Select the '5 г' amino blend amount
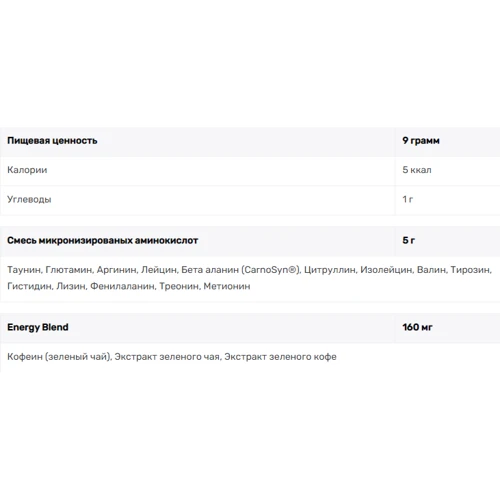 tap(408, 241)
